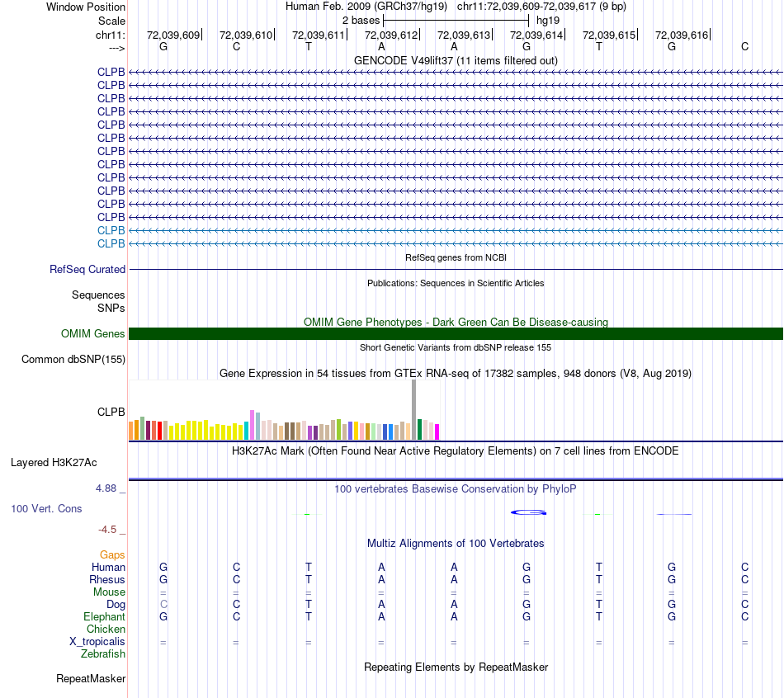784x698 pixels.
Task: Click the X_tropicalis species label
Action: [97, 642]
